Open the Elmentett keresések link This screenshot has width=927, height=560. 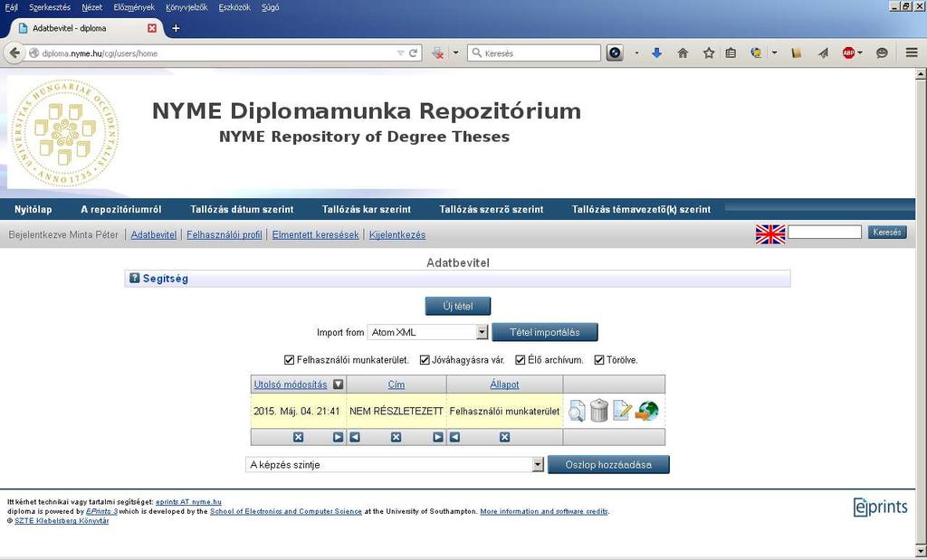point(315,234)
